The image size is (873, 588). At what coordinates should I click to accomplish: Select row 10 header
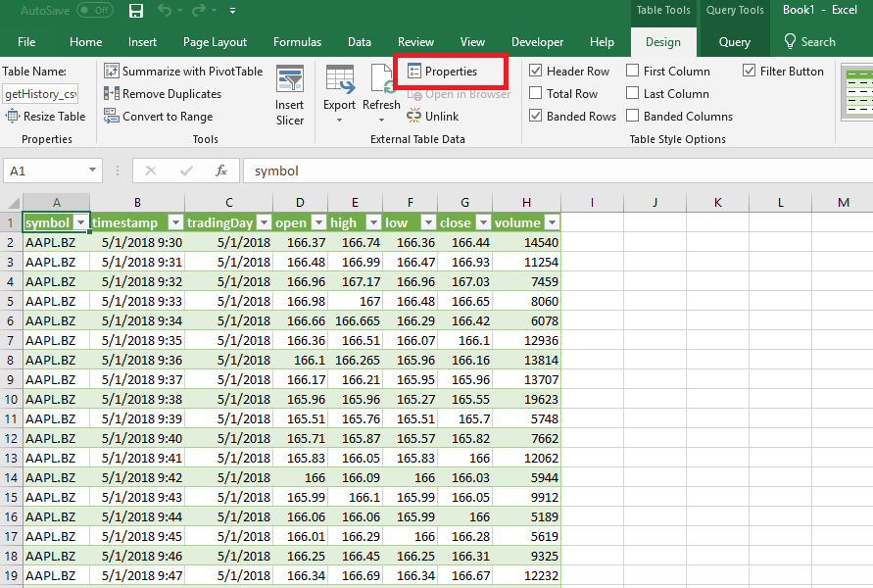tap(11, 399)
